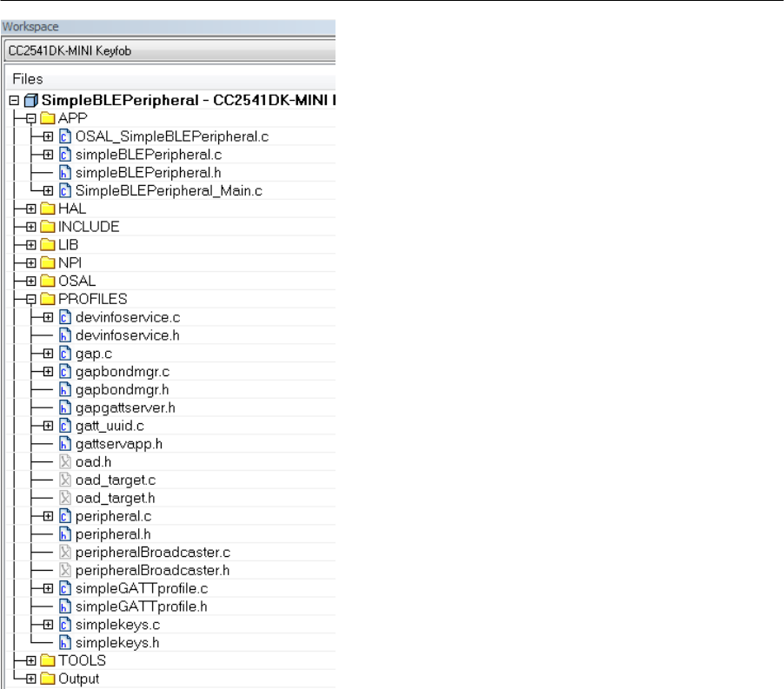Expand devinfoservice.c file node

48,317
